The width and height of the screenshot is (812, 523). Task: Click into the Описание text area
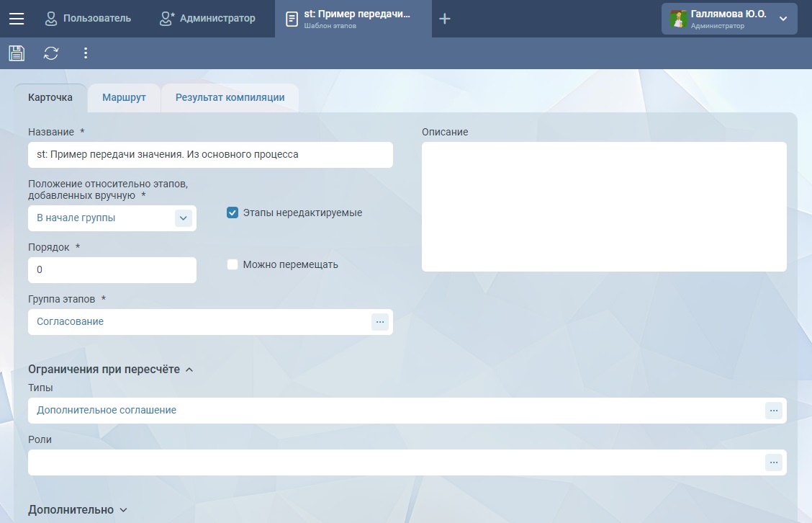[x=603, y=207]
